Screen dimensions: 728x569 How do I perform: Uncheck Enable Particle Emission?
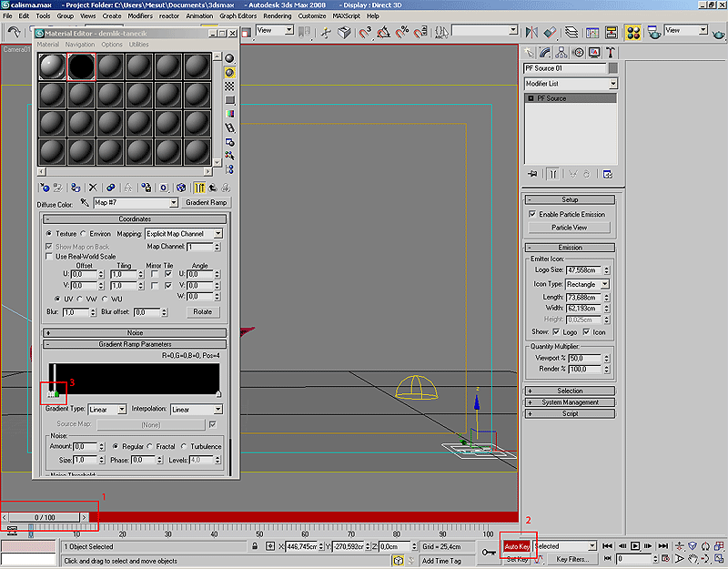(532, 214)
